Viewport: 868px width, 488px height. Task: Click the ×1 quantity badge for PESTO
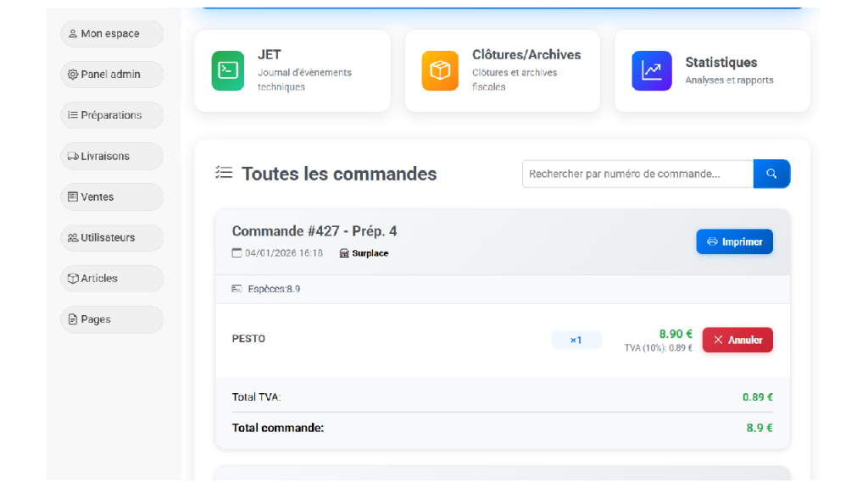[x=576, y=340]
